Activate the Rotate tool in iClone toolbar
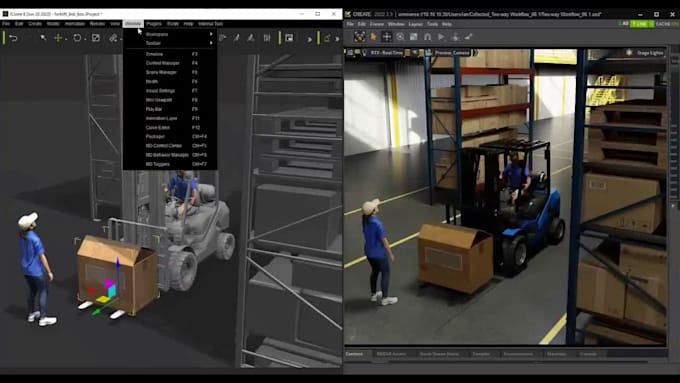Screen dimensions: 680x383 click(77, 38)
